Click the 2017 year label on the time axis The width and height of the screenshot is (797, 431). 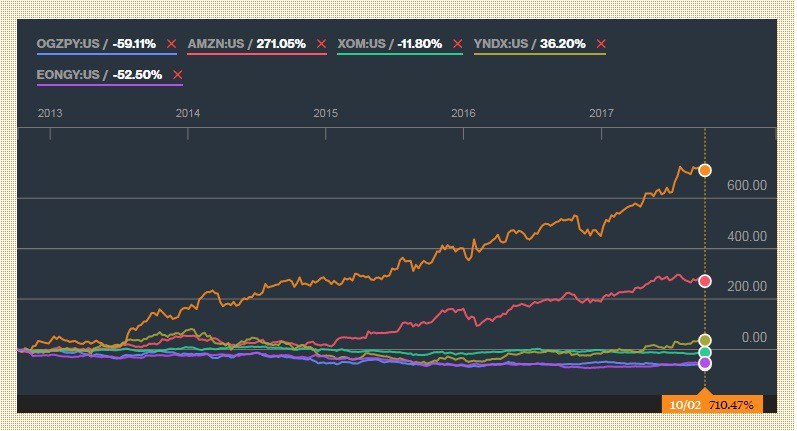tap(601, 113)
